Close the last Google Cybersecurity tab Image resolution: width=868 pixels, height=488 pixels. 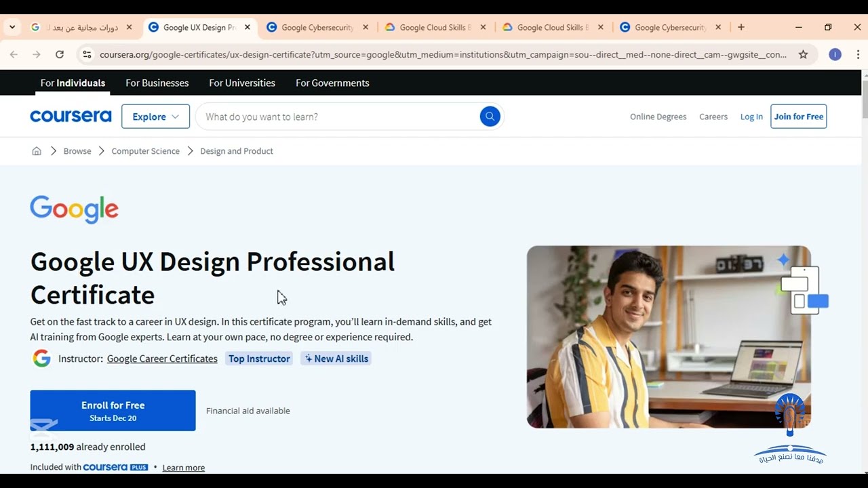(x=718, y=27)
